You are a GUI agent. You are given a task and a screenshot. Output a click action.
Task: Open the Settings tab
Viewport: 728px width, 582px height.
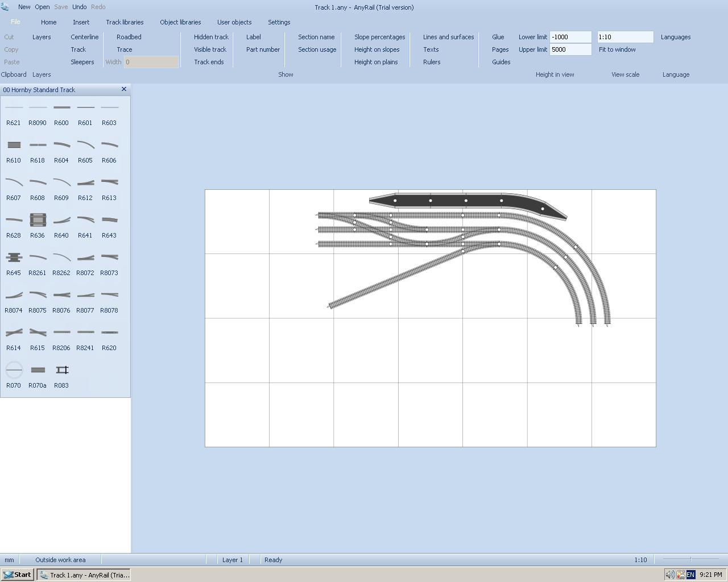point(279,22)
